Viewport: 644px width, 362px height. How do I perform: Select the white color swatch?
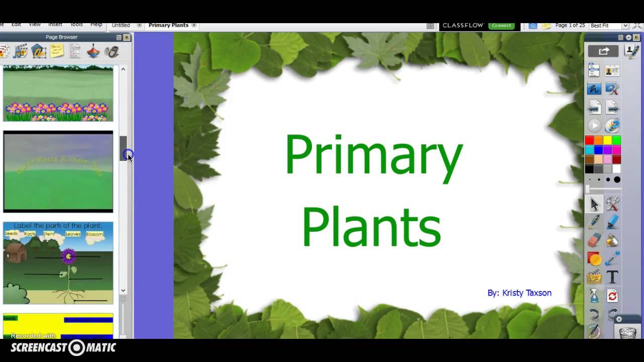(x=616, y=169)
